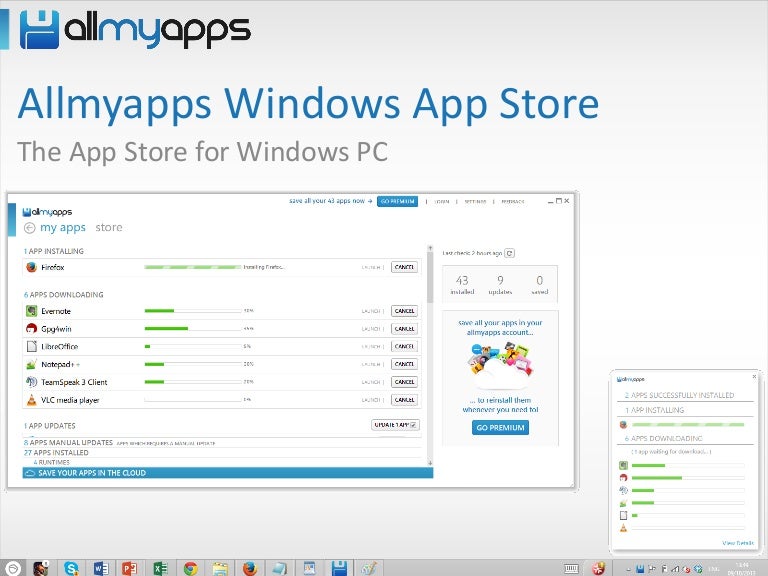
Task: Select the my apps tab
Action: point(62,228)
